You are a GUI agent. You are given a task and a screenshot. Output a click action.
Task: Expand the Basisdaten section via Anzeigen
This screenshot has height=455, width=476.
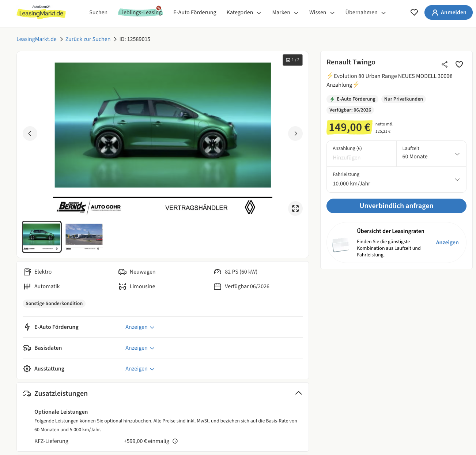coord(140,348)
